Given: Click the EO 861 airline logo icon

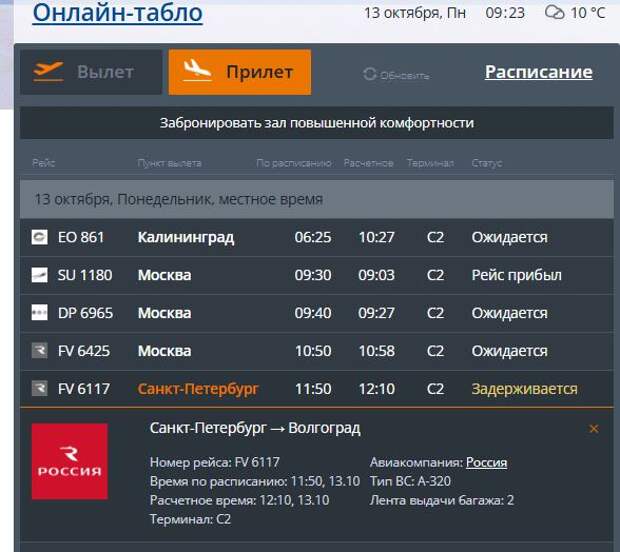Looking at the screenshot, I should (40, 237).
